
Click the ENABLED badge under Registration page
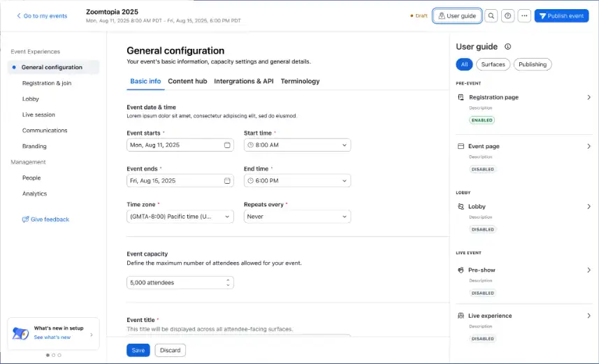click(x=482, y=120)
